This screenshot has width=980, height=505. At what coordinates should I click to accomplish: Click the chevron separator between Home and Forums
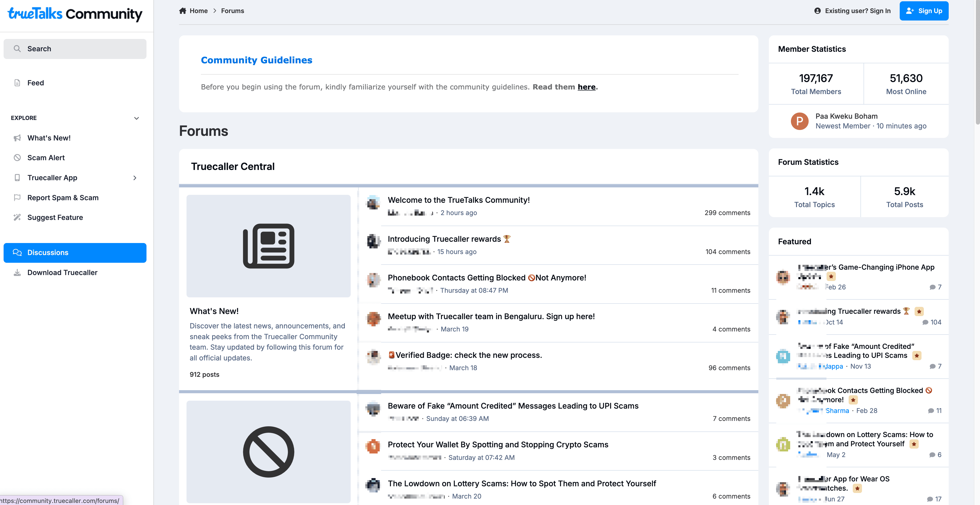tap(214, 11)
